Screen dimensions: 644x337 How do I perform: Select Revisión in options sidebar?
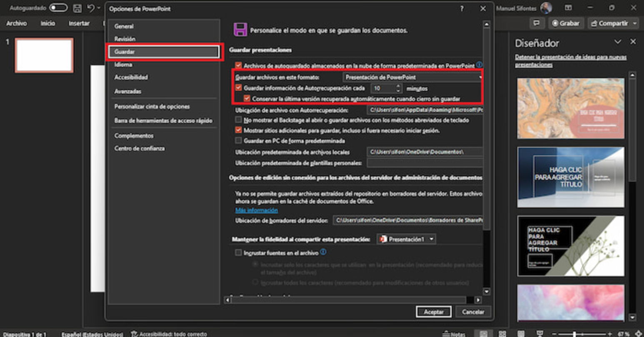coord(125,39)
